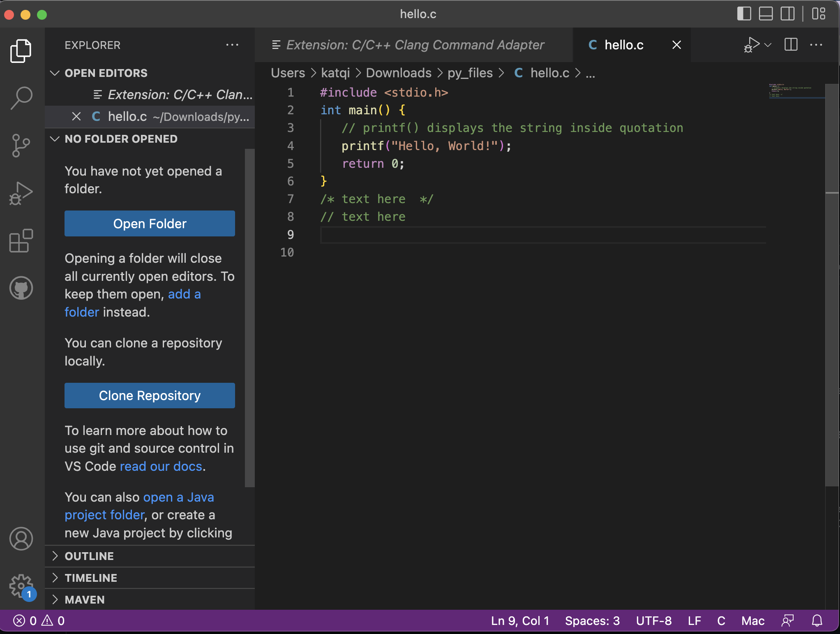Open the Manage settings gear
This screenshot has height=634, width=840.
[21, 587]
